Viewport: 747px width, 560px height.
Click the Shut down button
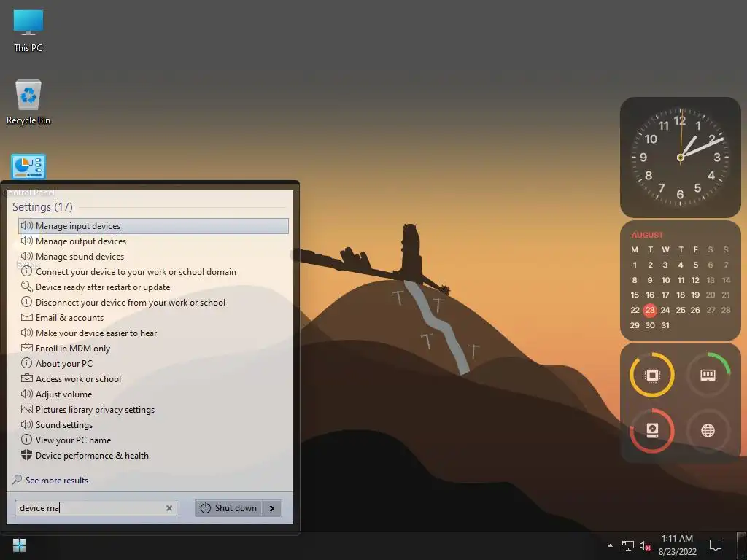coord(228,508)
